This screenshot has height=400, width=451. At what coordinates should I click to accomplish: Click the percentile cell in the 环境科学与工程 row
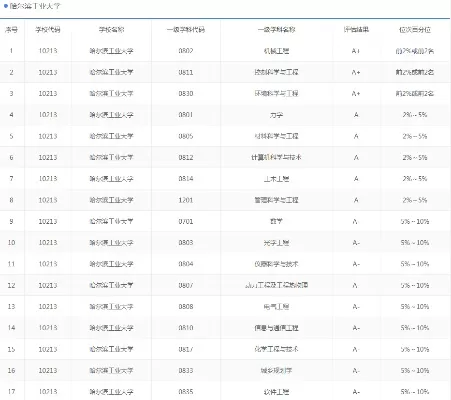coord(415,94)
